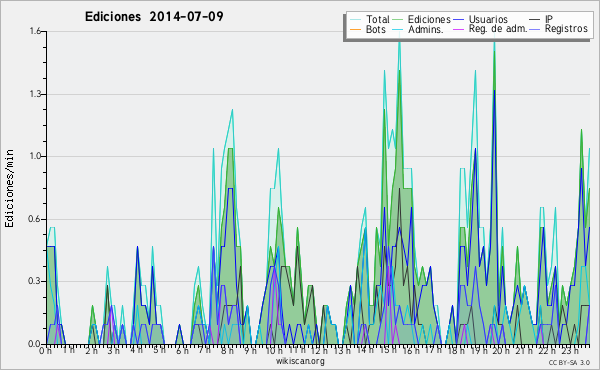Click the '1.6' y-axis value
The width and height of the screenshot is (600, 370).
35,31
